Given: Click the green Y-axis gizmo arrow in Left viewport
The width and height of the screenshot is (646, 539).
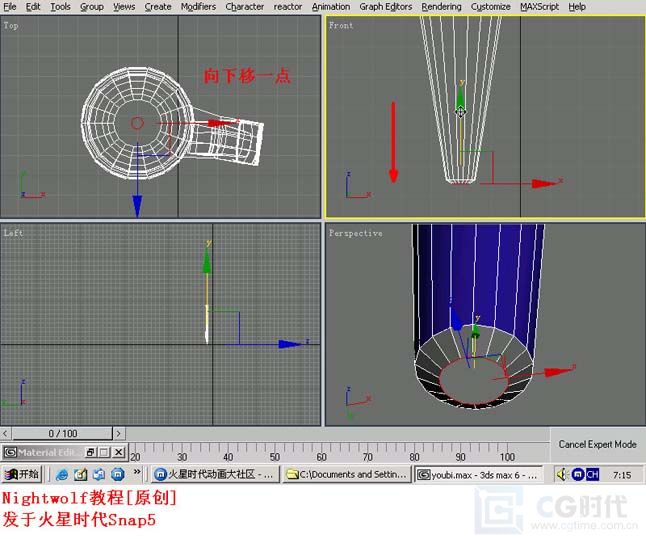Looking at the screenshot, I should click(x=207, y=260).
